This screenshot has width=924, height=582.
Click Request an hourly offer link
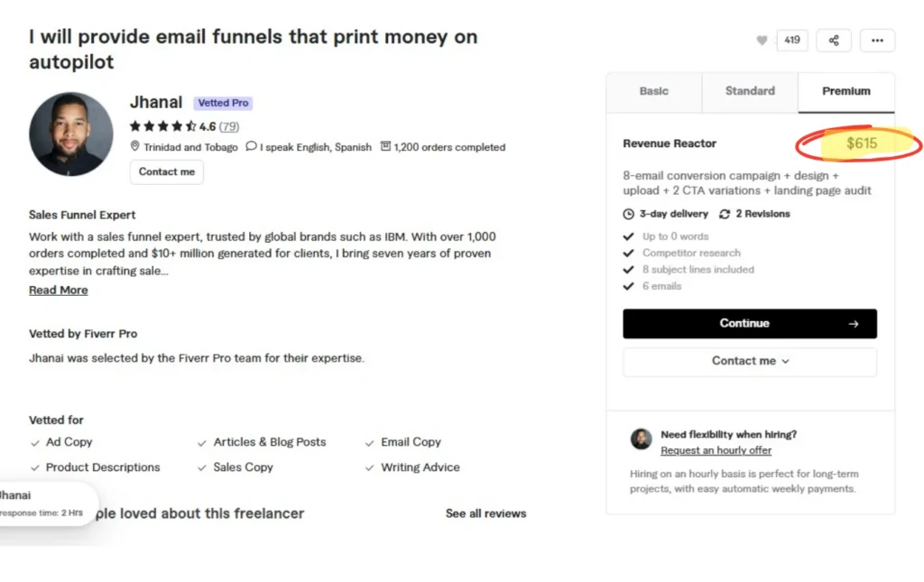click(x=716, y=450)
